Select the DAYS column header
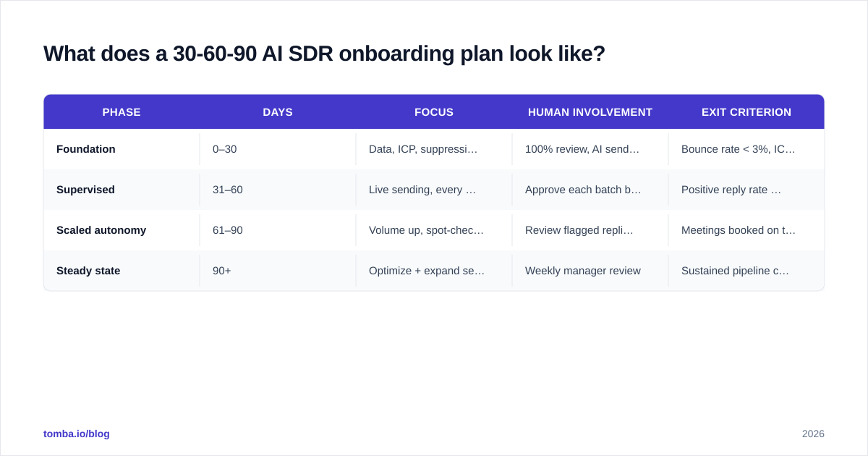868x456 pixels. click(278, 112)
